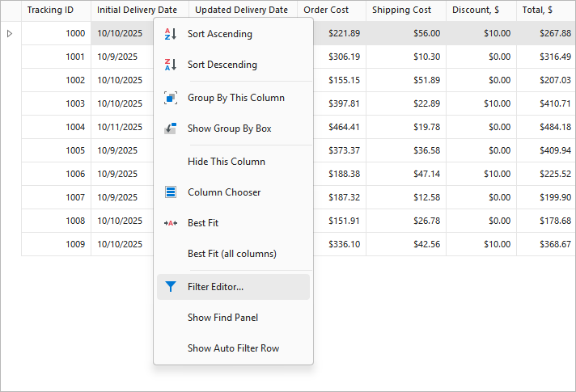
Task: Click the Order Cost column header
Action: click(332, 11)
